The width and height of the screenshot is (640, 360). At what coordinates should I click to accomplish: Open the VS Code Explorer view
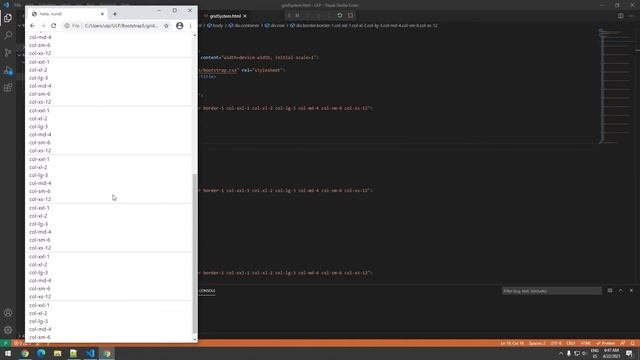pyautogui.click(x=8, y=18)
